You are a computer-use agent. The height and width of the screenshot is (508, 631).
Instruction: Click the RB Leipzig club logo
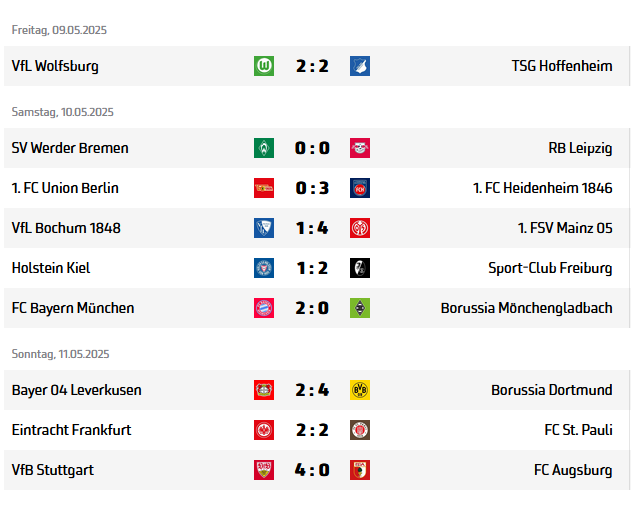(x=360, y=148)
